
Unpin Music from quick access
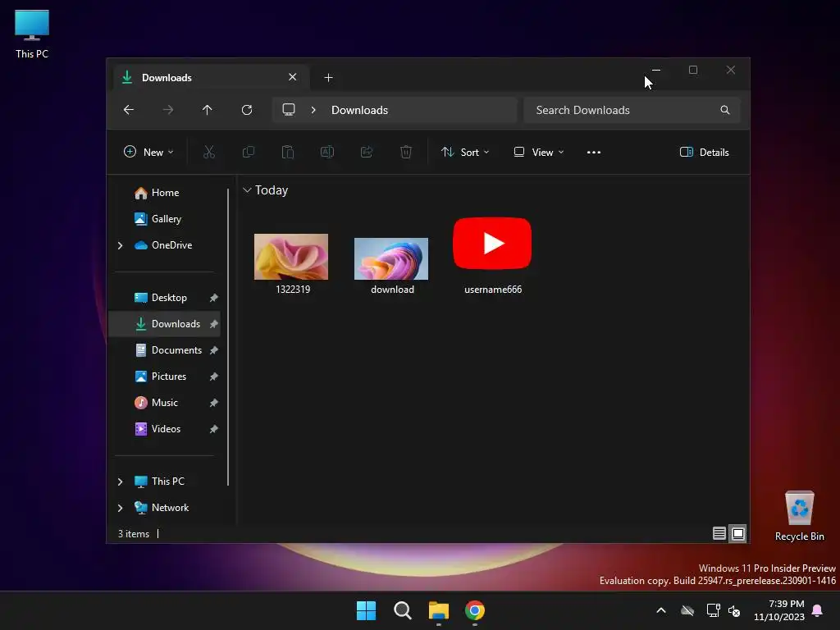pos(214,403)
